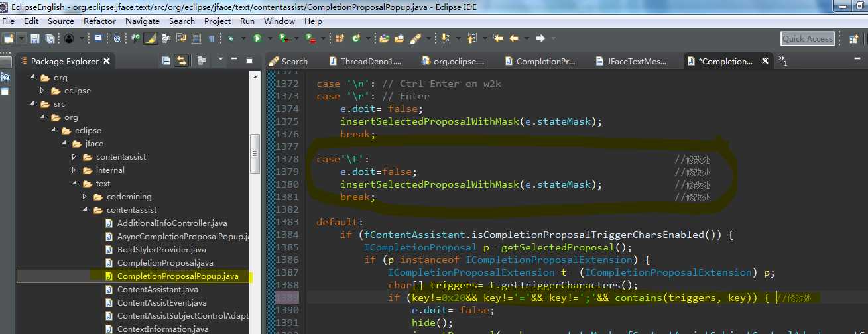Toggle Skip All Breakpoints
The width and height of the screenshot is (868, 334).
tap(117, 38)
